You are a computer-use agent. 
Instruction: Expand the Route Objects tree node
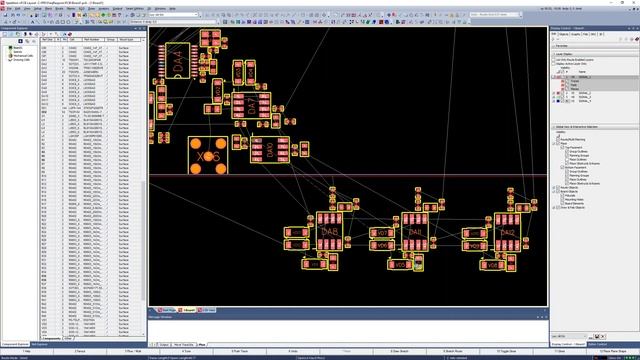pos(554,188)
